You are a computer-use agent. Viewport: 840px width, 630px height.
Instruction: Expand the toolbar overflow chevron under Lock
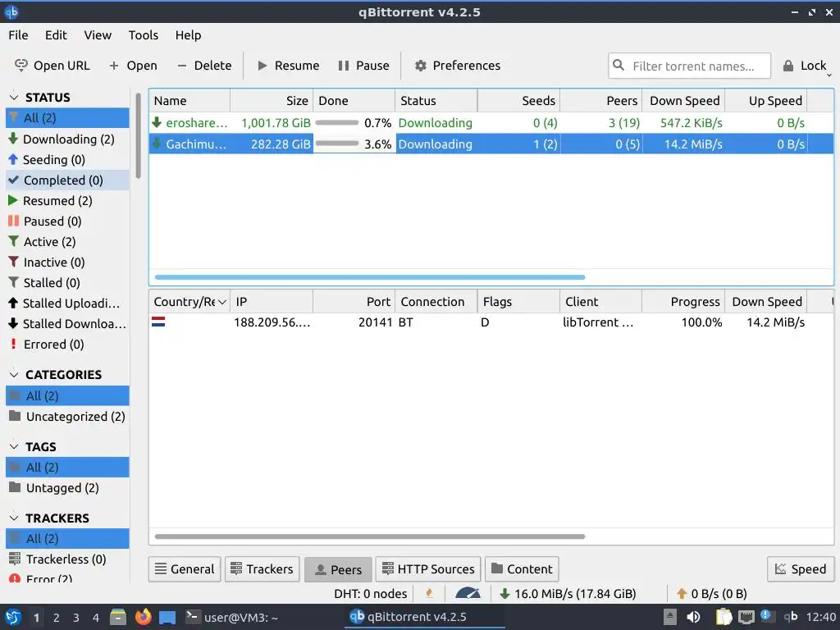[x=829, y=76]
